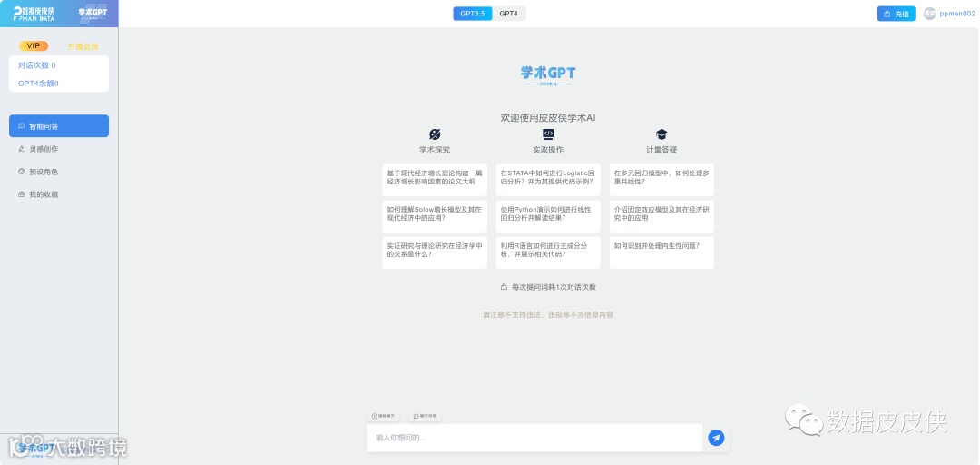Click the 数据皮皮侠 PMAN DATA header logo
980x465 pixels.
[34, 14]
